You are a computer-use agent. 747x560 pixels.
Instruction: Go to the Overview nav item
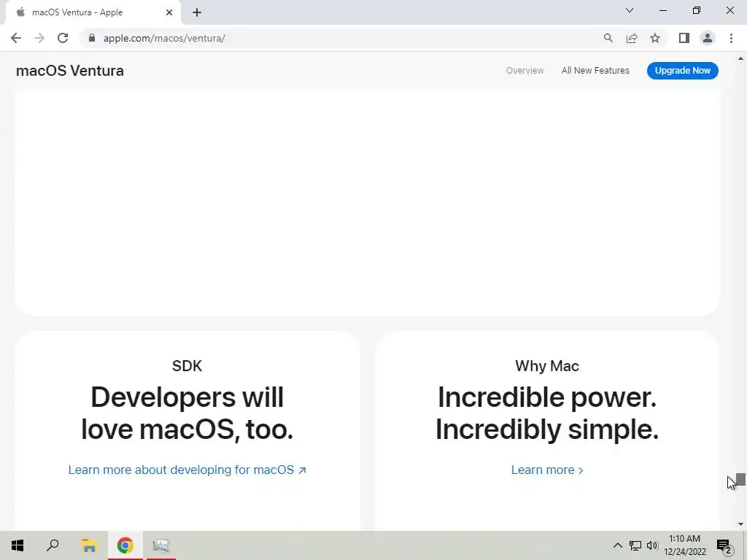pyautogui.click(x=525, y=71)
